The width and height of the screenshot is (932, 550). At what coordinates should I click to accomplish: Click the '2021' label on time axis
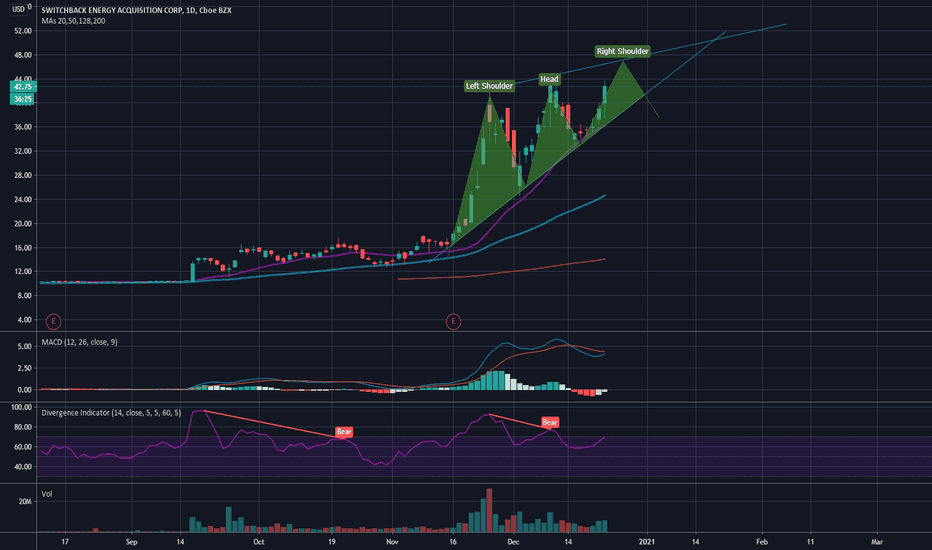click(647, 542)
